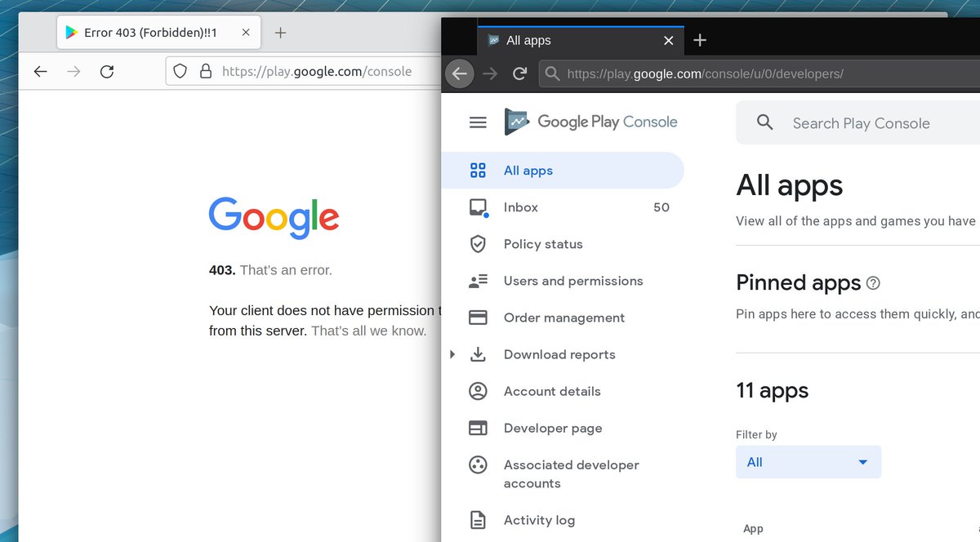Open Order management in the sidebar
Screen dimensions: 980x542
pyautogui.click(x=563, y=318)
